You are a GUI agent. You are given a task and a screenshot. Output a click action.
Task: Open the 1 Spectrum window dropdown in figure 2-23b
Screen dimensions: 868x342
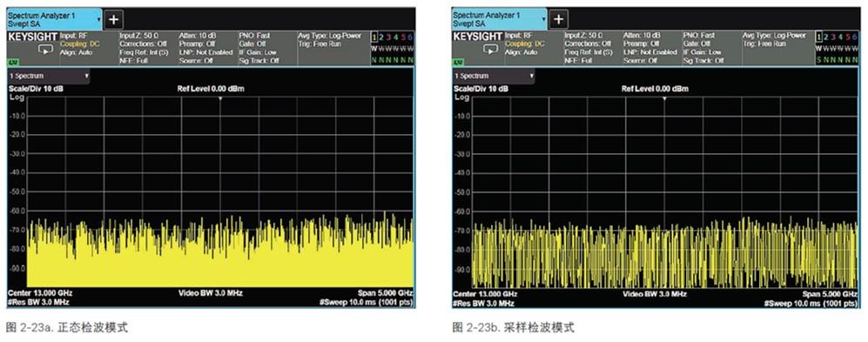494,76
